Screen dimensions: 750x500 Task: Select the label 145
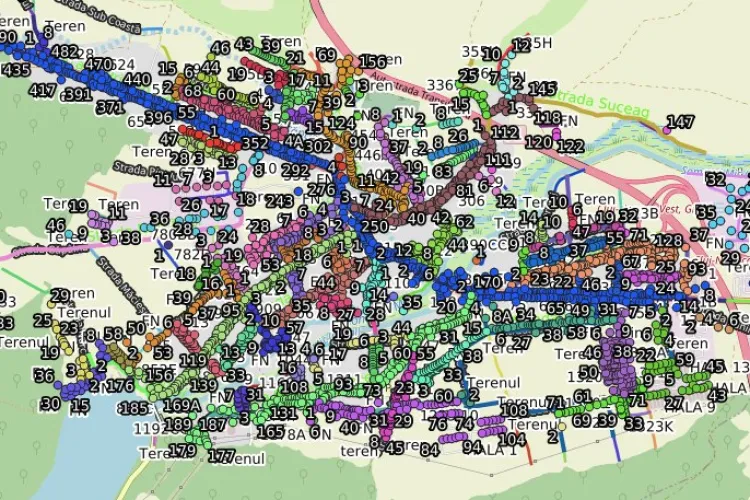click(x=542, y=89)
